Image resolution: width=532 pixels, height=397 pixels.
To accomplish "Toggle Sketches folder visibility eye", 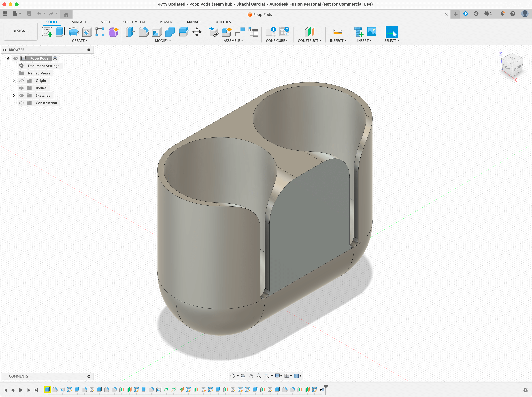I will (x=21, y=95).
